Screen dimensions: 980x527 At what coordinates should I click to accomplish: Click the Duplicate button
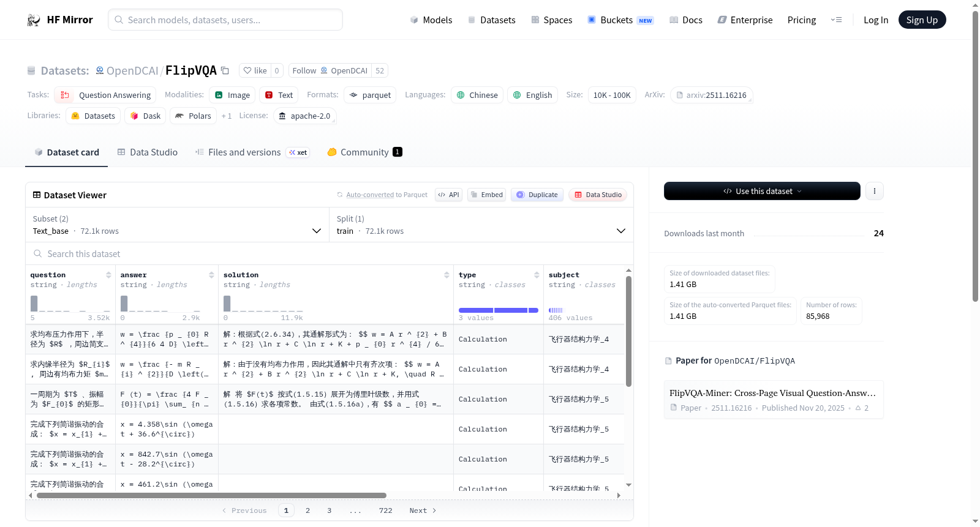click(537, 195)
